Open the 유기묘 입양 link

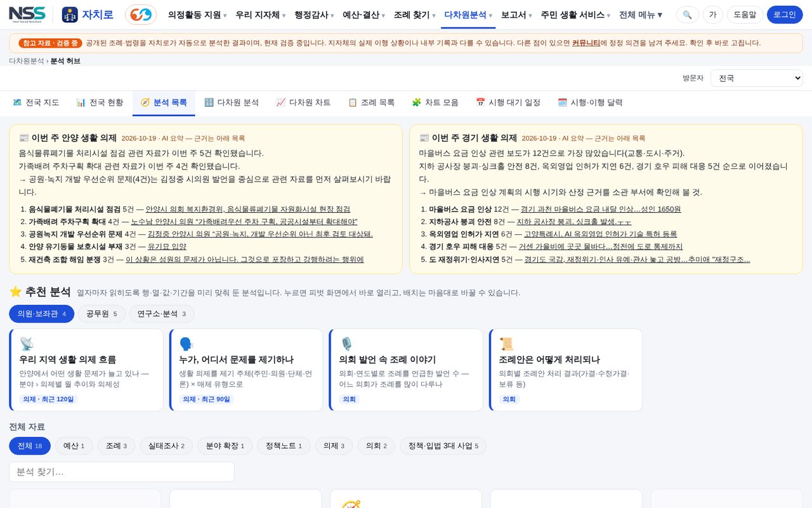point(167,246)
